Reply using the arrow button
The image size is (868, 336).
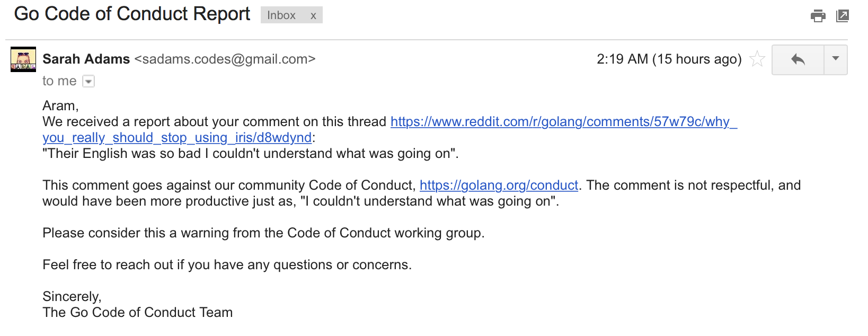(x=798, y=59)
